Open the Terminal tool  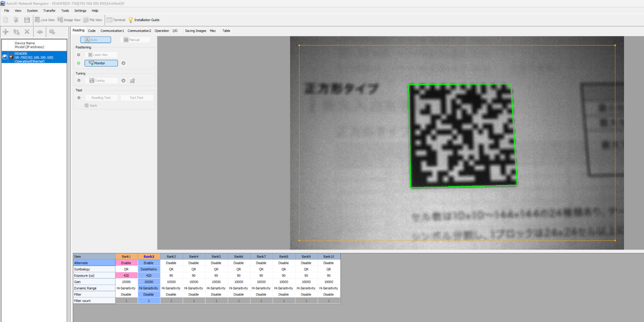[x=116, y=20]
